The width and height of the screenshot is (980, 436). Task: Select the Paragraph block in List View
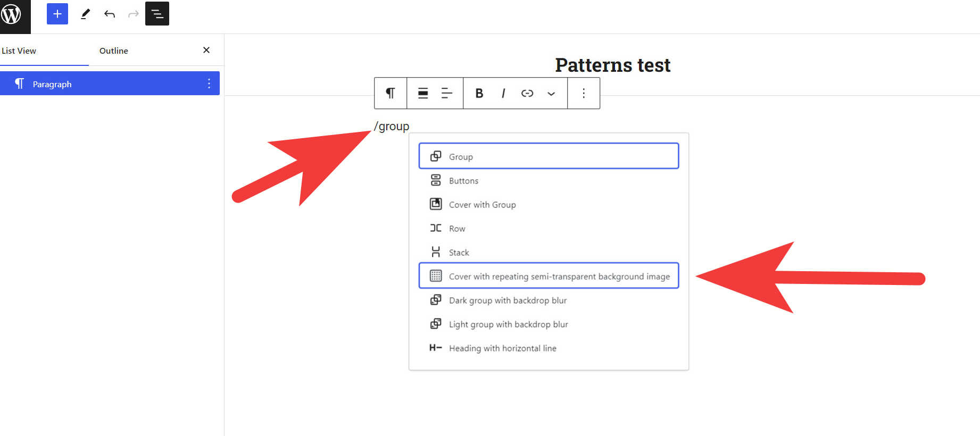pos(52,84)
